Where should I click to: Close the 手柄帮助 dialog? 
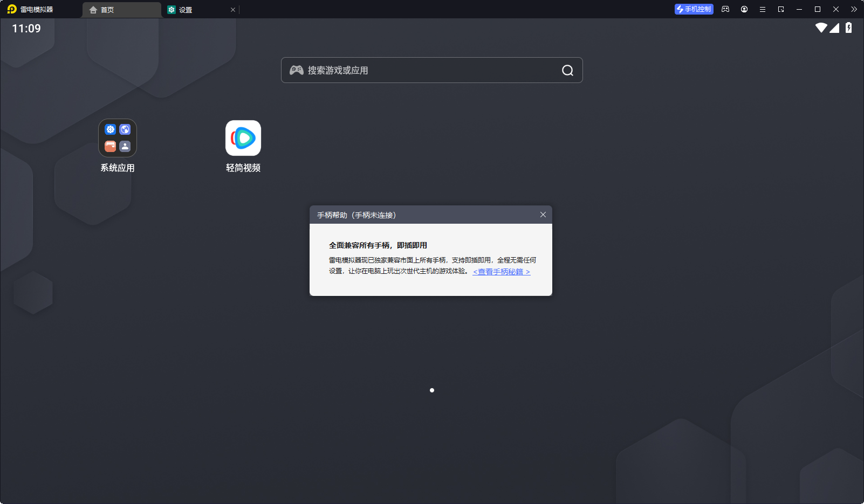pyautogui.click(x=543, y=215)
